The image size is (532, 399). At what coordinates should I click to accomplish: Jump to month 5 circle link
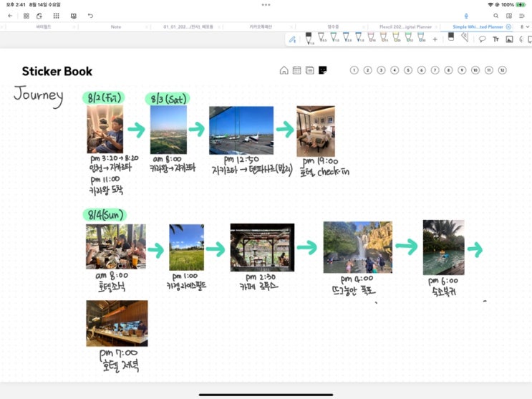coord(408,70)
